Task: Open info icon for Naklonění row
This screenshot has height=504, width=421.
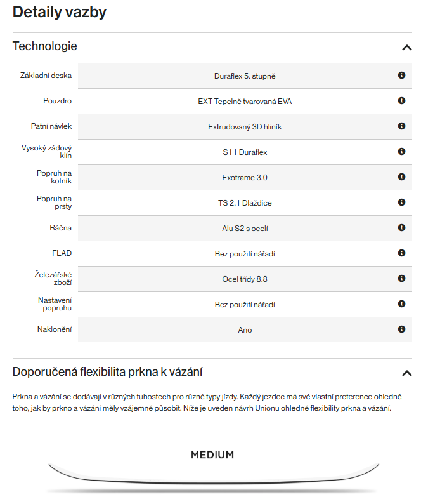Action: [x=401, y=329]
